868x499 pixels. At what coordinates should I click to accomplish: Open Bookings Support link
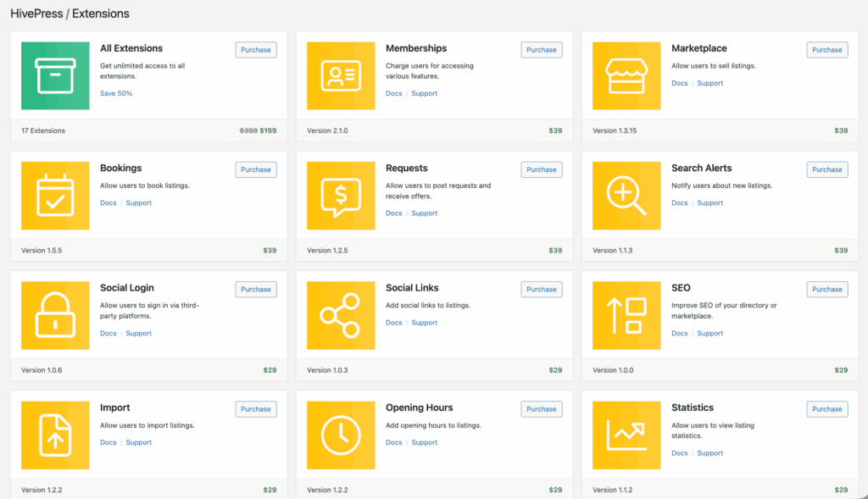pos(139,203)
